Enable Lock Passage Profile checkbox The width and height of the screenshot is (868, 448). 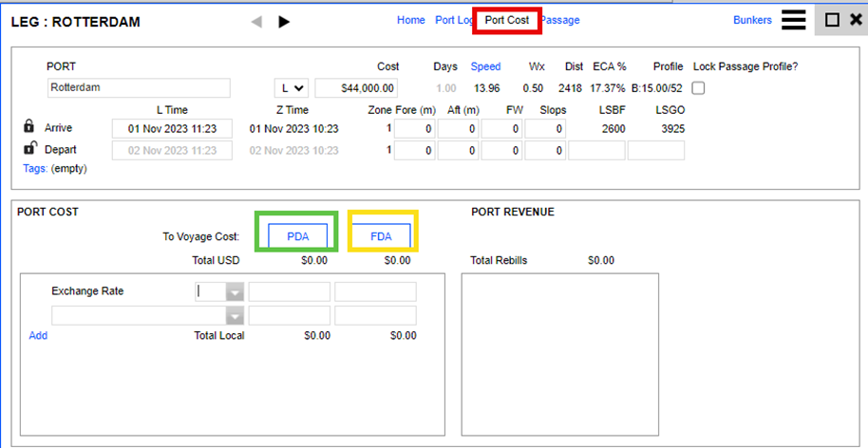coord(699,88)
